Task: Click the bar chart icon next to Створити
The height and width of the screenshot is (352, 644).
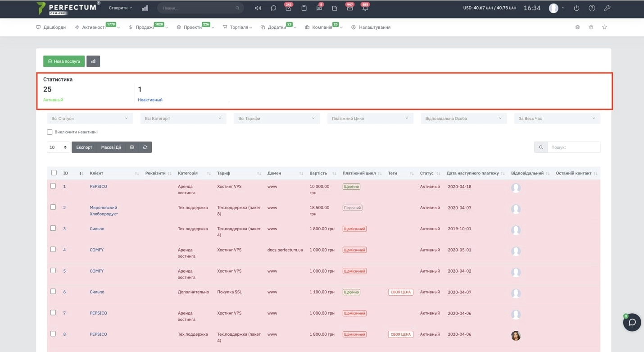Action: pyautogui.click(x=145, y=8)
